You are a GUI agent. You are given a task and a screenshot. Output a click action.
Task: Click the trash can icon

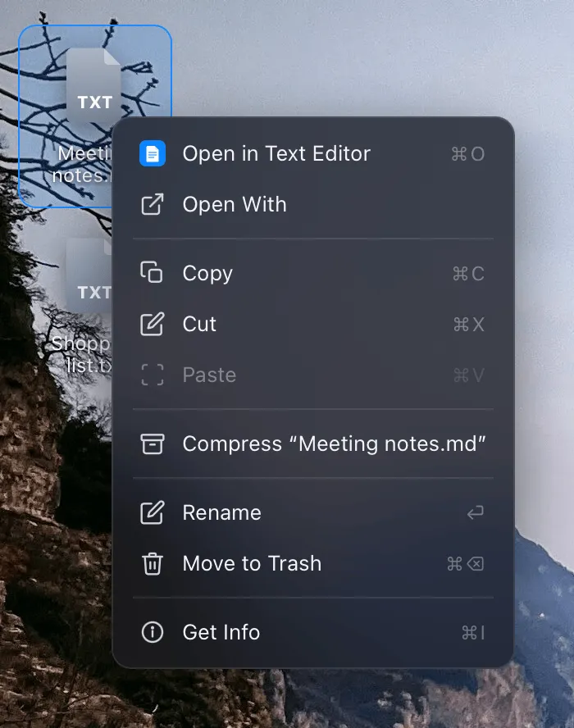(x=153, y=564)
